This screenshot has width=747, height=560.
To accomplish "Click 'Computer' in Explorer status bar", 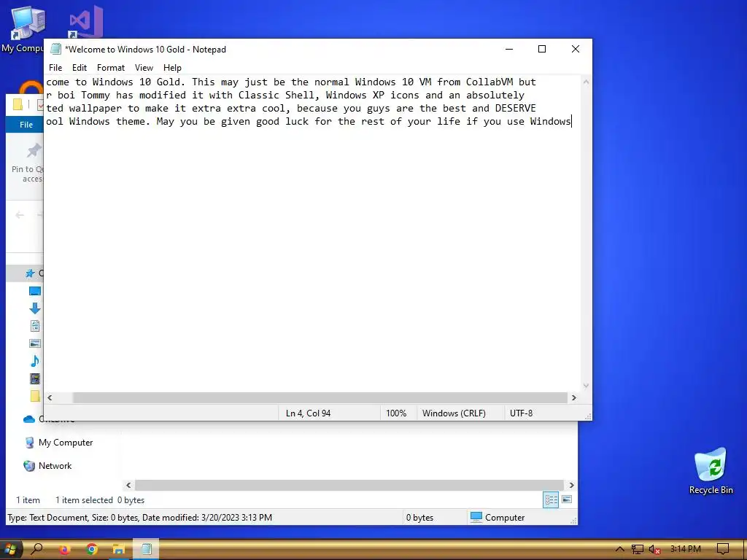I will point(505,518).
